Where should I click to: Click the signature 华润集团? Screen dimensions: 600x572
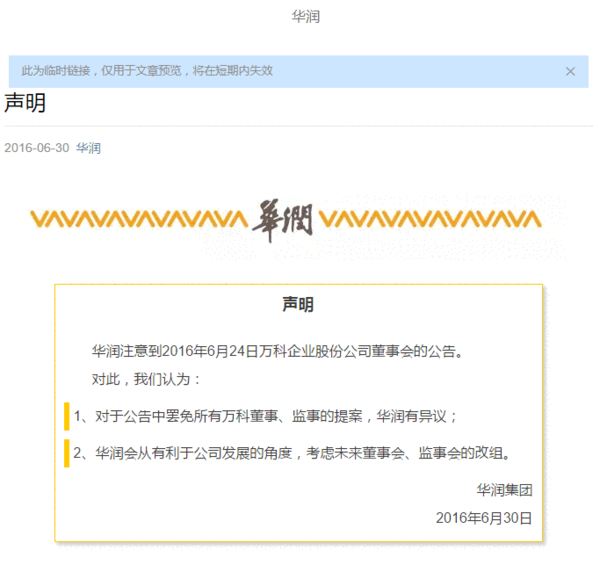tap(504, 490)
